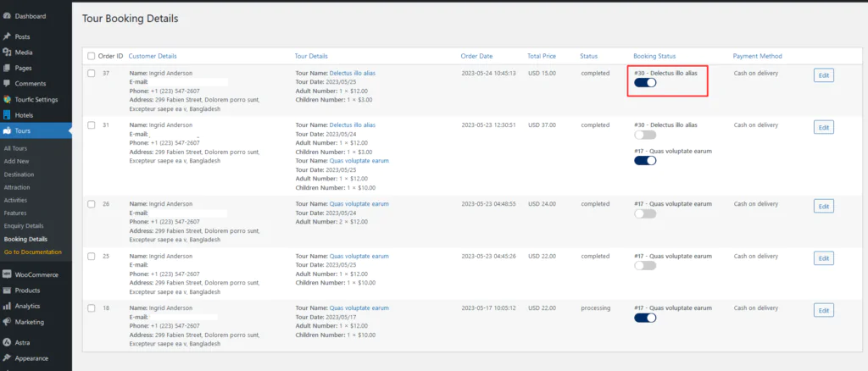
Task: Sort by Customer Details column header
Action: click(x=153, y=56)
